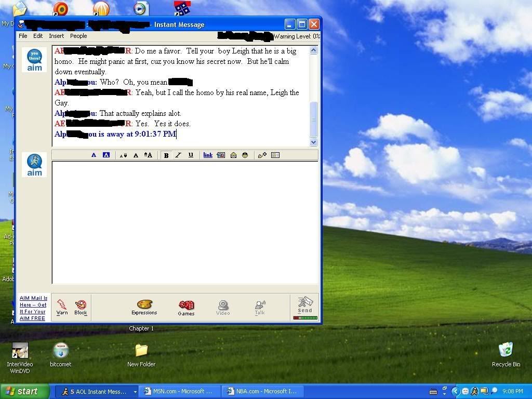
Task: Open the Recycle Bin
Action: 506,354
